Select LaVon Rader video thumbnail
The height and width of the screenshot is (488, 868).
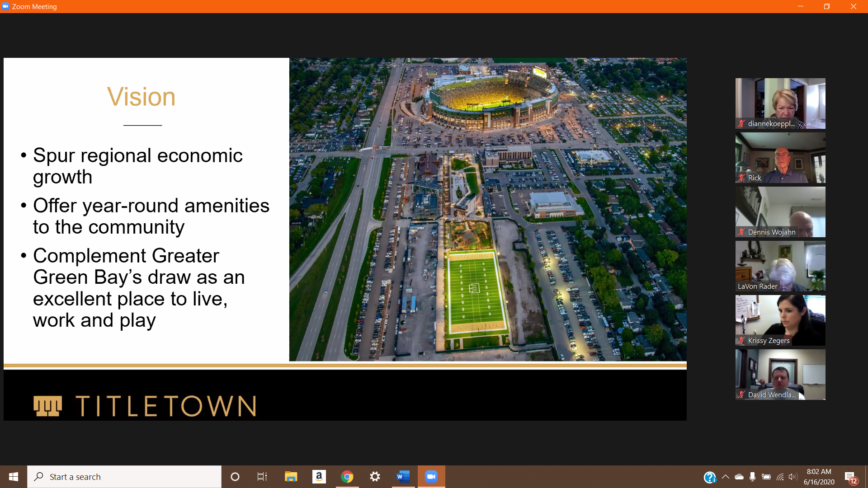click(780, 266)
